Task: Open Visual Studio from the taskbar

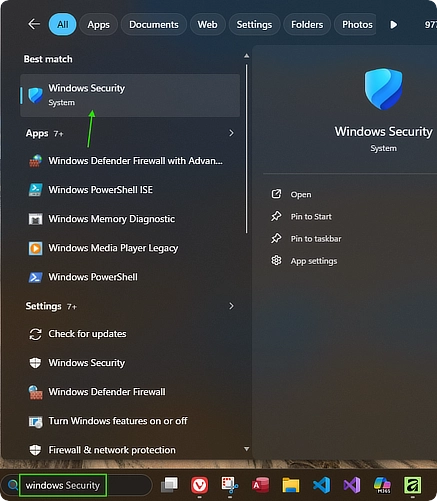Action: pyautogui.click(x=352, y=485)
